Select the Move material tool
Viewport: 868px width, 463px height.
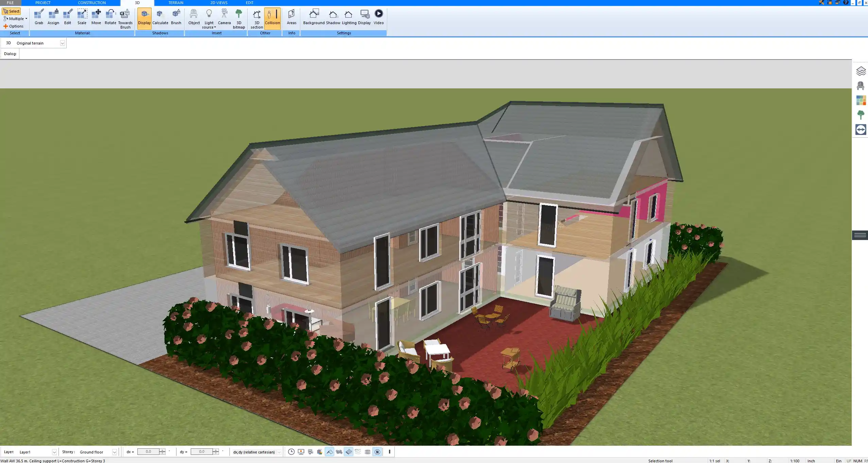96,17
